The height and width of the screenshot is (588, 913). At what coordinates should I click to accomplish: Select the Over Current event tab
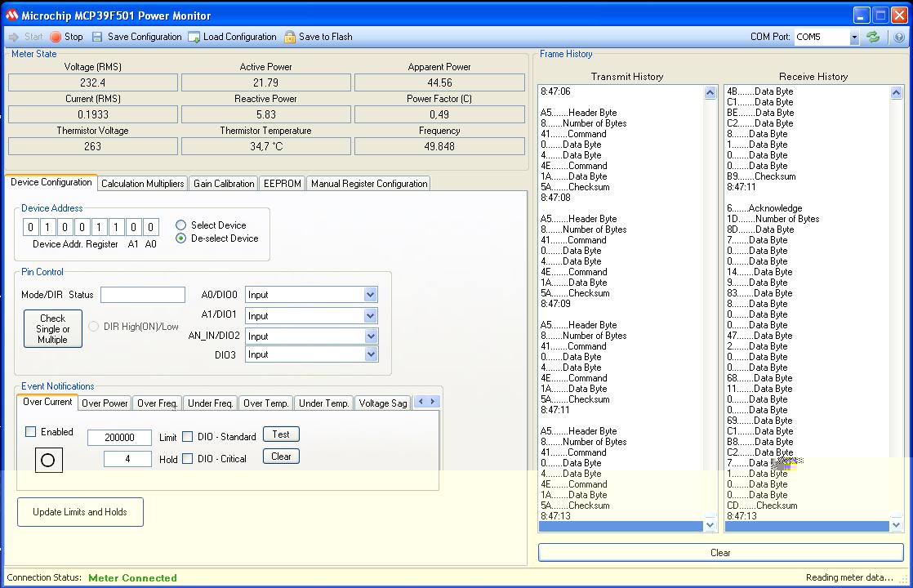click(47, 402)
